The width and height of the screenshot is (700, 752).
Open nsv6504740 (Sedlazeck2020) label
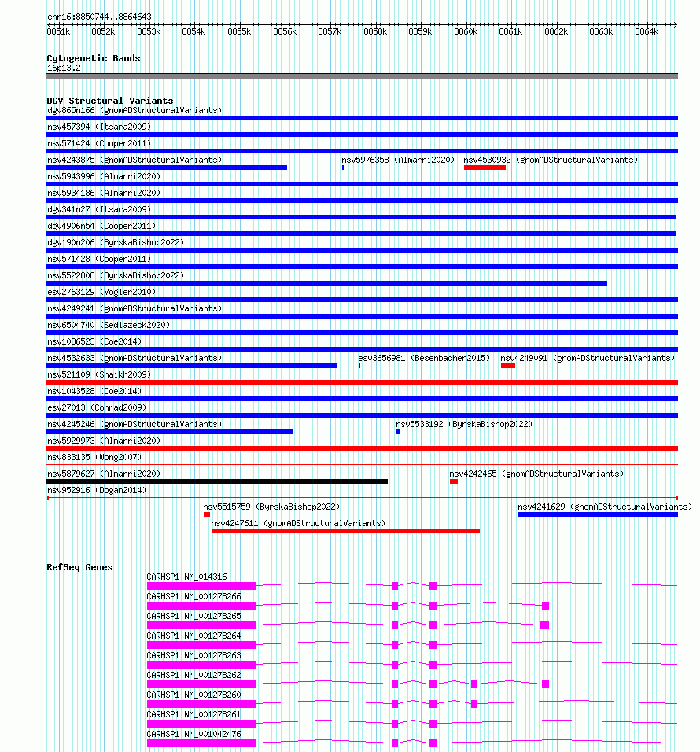point(109,325)
